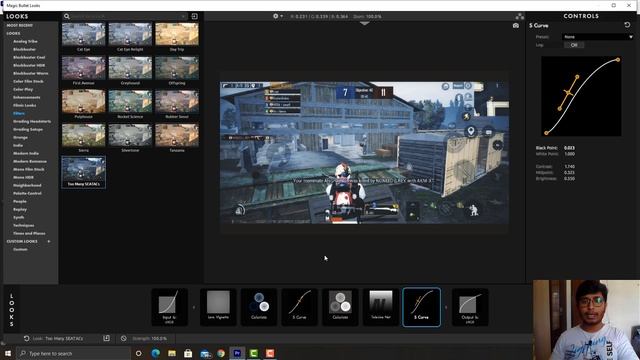Reset the look with the undo icon
This screenshot has width=640, height=360.
tap(27, 338)
